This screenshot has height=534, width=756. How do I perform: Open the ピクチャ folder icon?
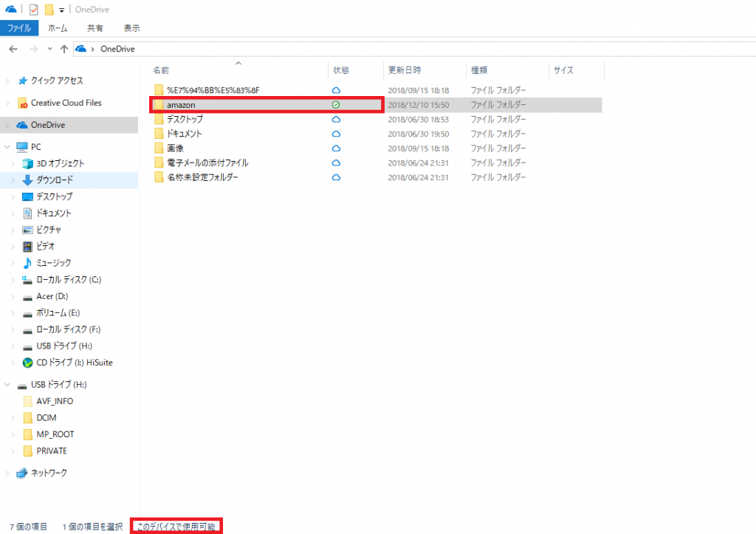27,230
